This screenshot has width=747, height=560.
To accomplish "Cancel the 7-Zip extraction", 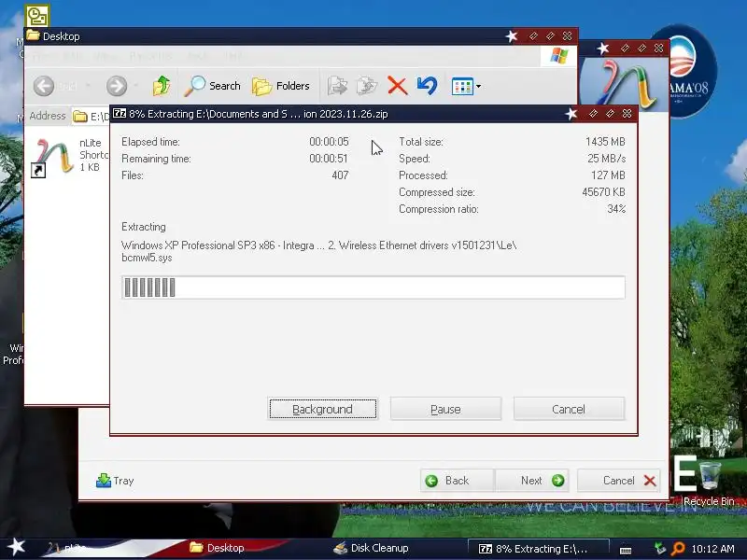I will click(569, 409).
